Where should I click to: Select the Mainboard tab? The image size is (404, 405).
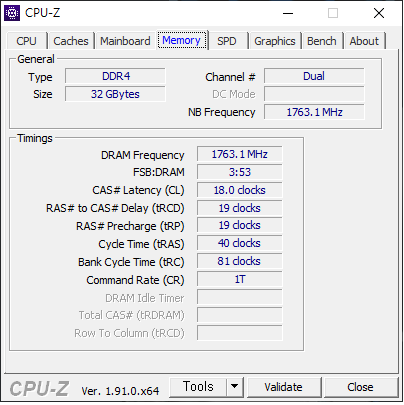125,41
